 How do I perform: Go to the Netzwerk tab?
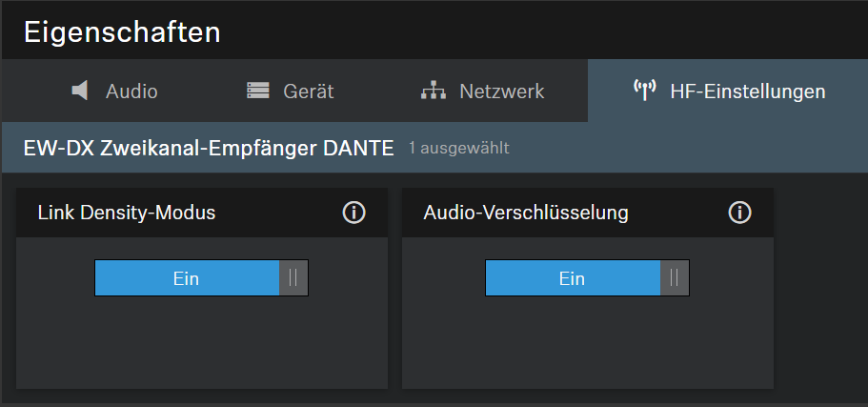point(501,92)
